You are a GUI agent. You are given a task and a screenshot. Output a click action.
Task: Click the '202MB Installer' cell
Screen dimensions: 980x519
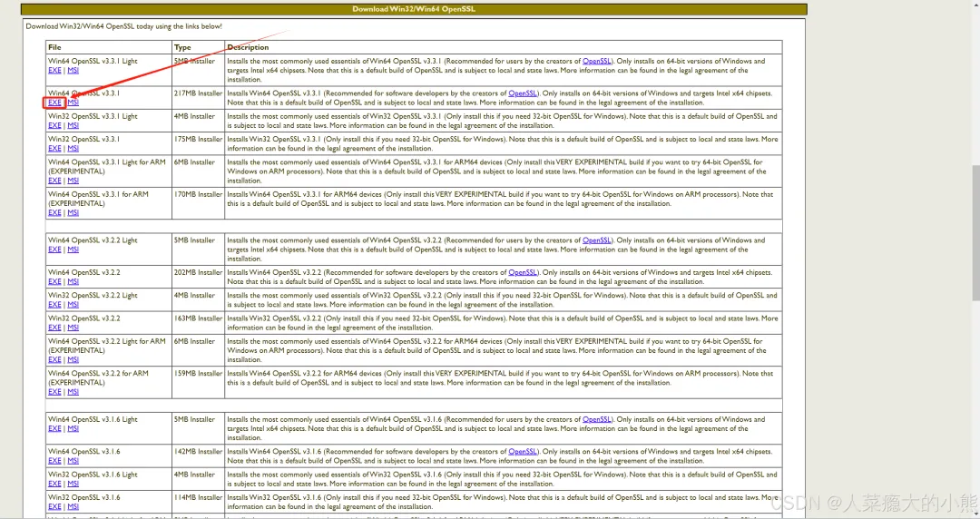tap(198, 277)
